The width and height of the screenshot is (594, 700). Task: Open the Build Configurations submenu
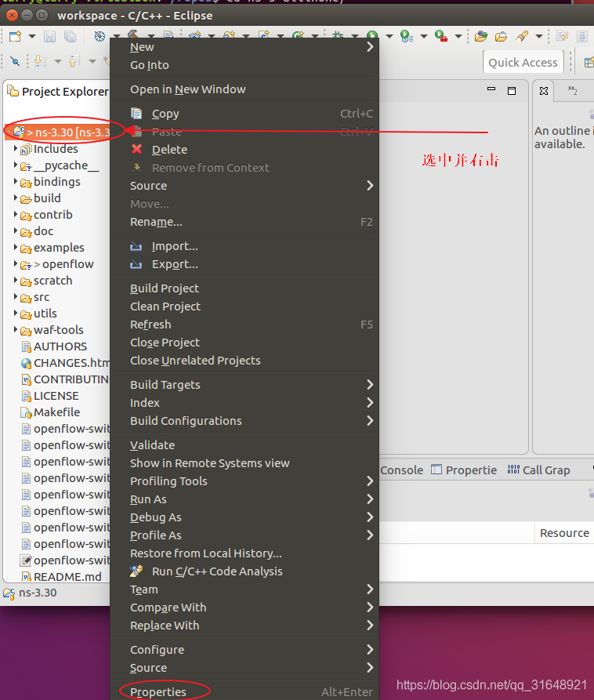[244, 421]
